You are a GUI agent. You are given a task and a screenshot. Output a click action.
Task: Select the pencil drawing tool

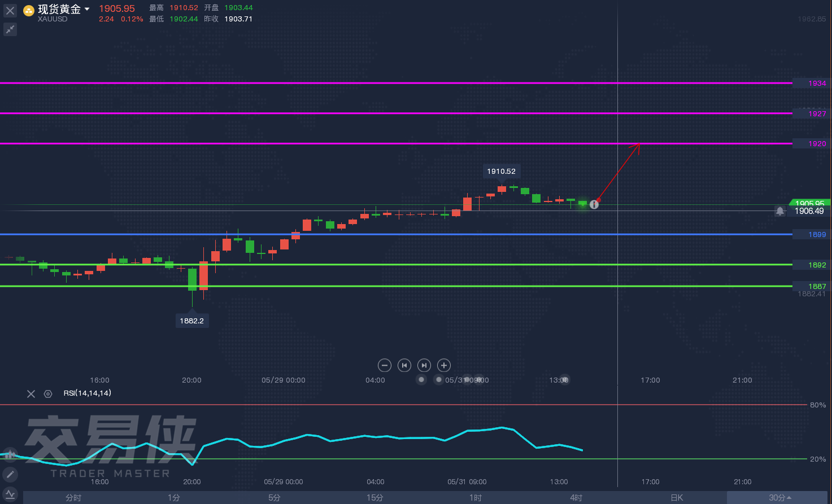(x=10, y=474)
